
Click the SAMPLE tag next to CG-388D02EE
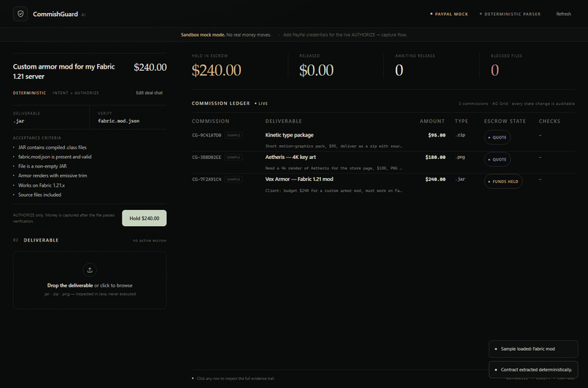coord(233,158)
